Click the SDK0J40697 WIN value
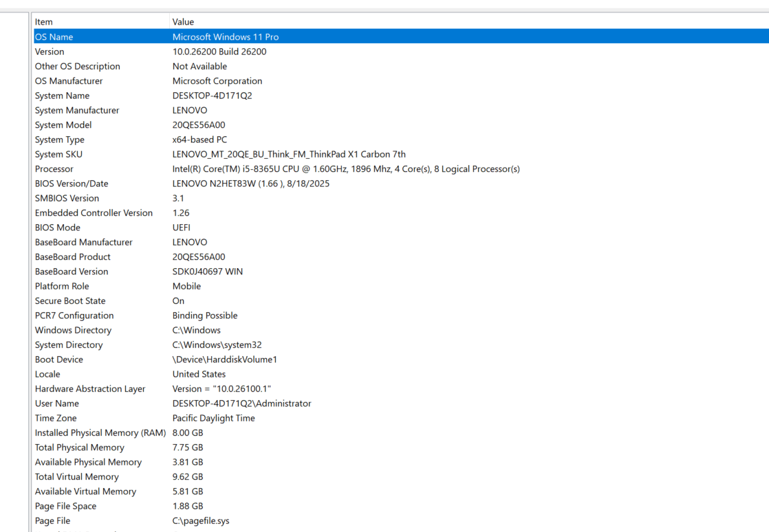The height and width of the screenshot is (532, 769). (208, 272)
